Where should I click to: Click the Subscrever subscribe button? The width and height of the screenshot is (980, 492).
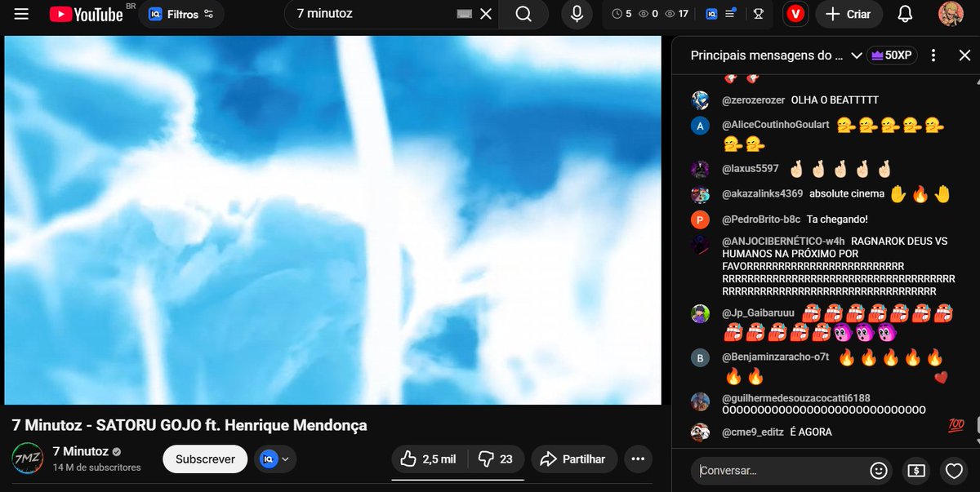(205, 459)
